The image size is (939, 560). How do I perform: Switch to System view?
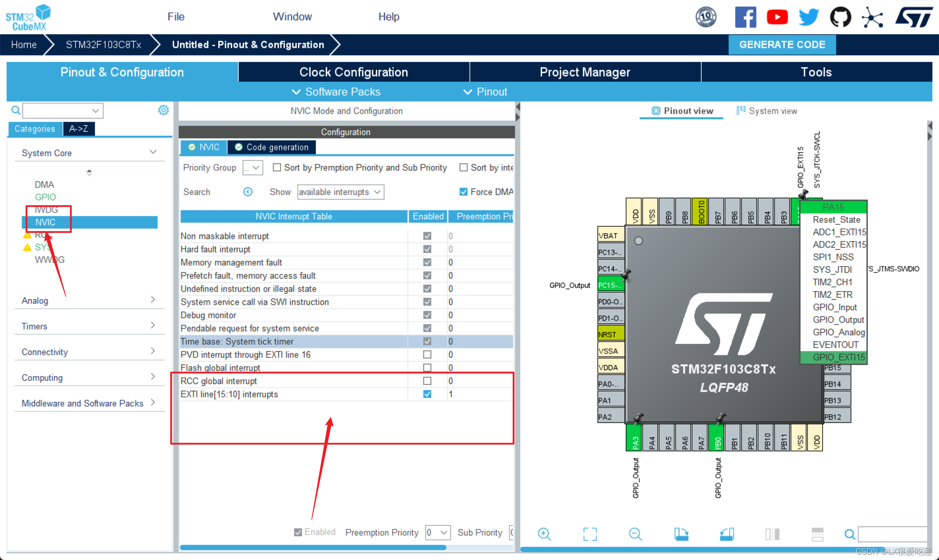coord(767,111)
